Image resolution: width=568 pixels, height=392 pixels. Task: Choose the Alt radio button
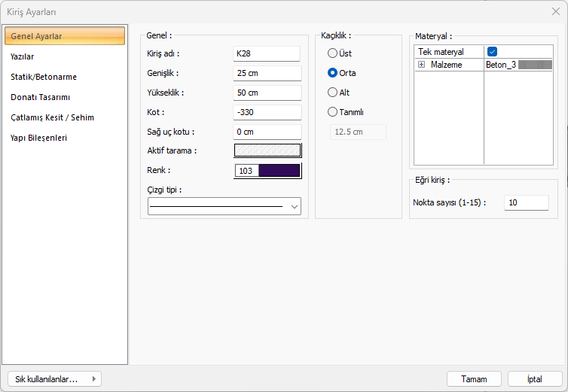pos(332,93)
